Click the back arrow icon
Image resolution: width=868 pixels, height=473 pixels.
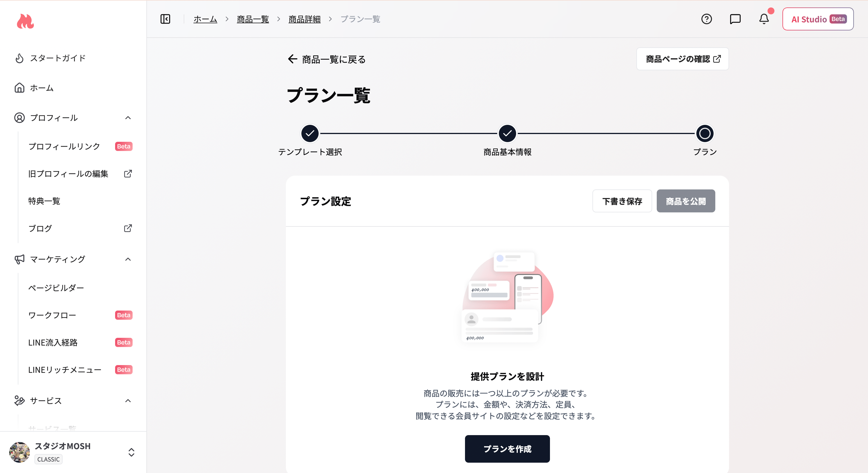292,59
